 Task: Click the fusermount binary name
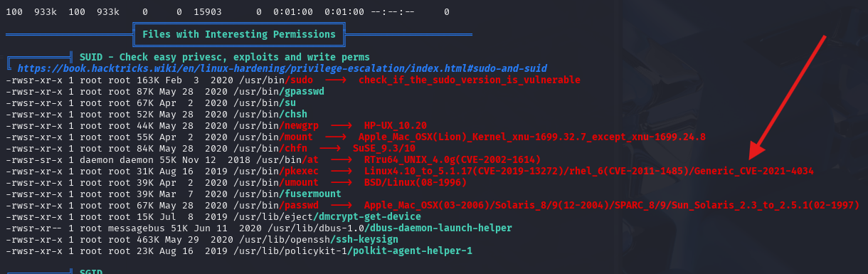coord(312,194)
